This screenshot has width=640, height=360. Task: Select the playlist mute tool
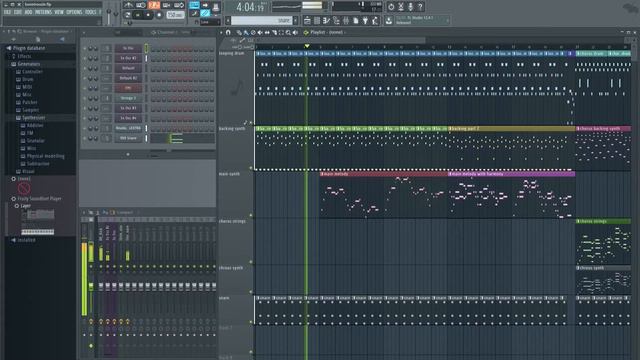pos(260,32)
